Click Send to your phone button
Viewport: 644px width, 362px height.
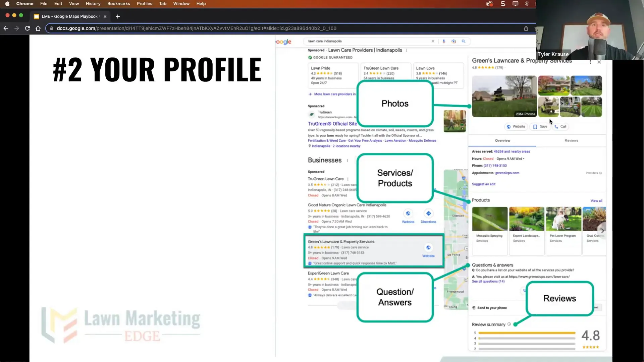489,308
